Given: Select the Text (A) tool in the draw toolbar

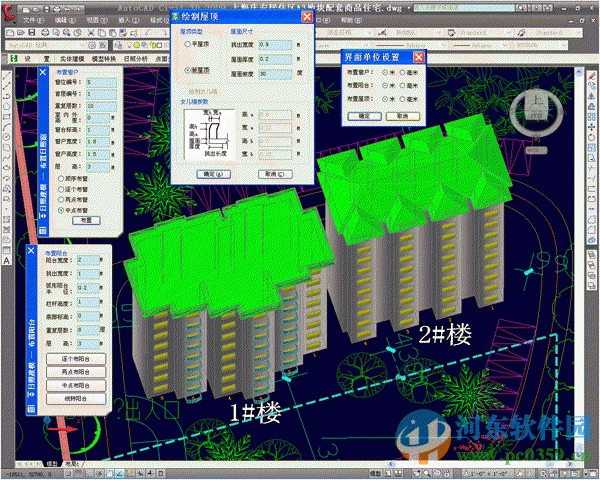Looking at the screenshot, I should 7,261.
